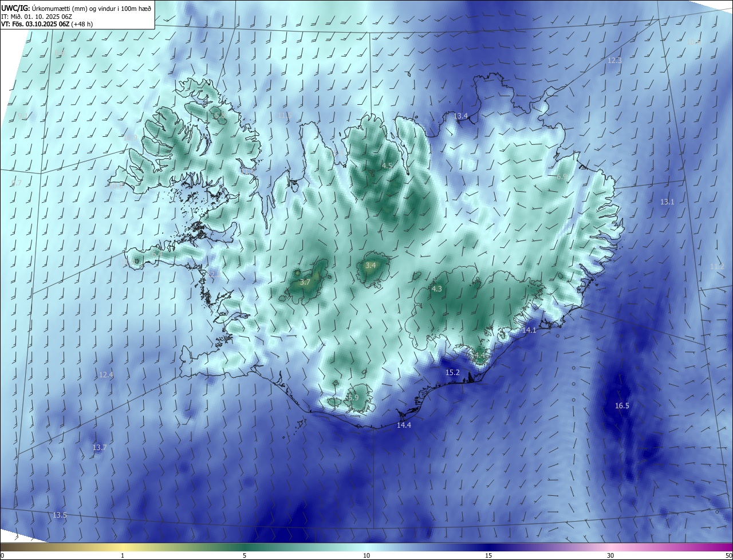Click the 13.7 value label in the southwest ocean

pos(99,447)
